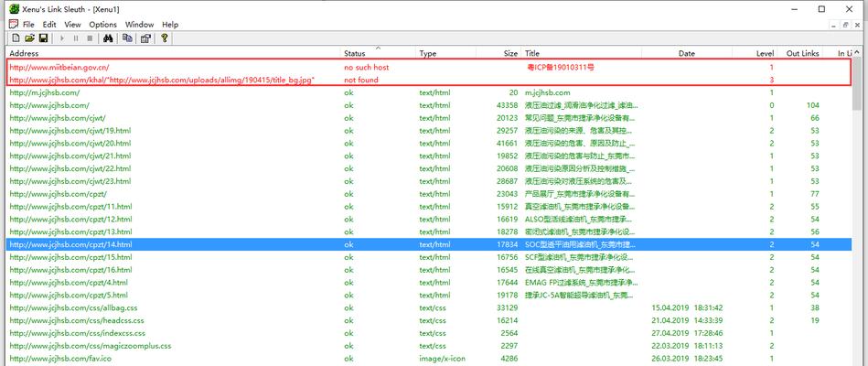The width and height of the screenshot is (868, 366).
Task: Sort by the Date column header
Action: coord(687,53)
